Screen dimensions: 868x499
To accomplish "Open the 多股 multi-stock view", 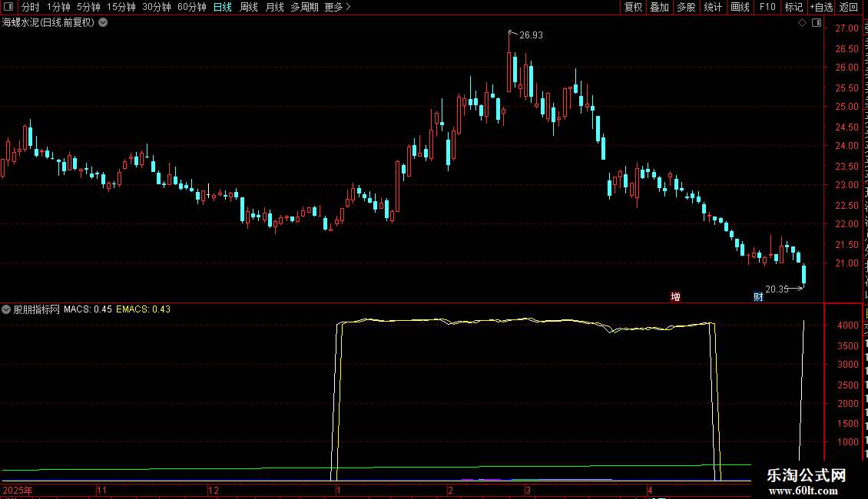I will (686, 7).
